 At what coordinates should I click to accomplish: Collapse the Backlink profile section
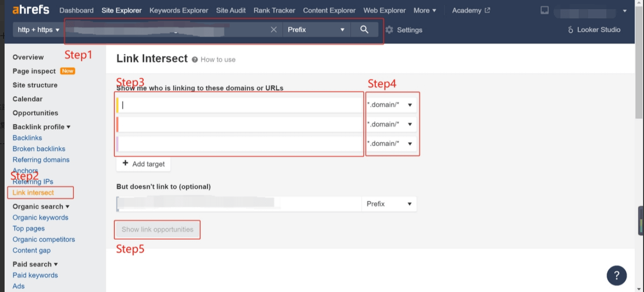41,127
